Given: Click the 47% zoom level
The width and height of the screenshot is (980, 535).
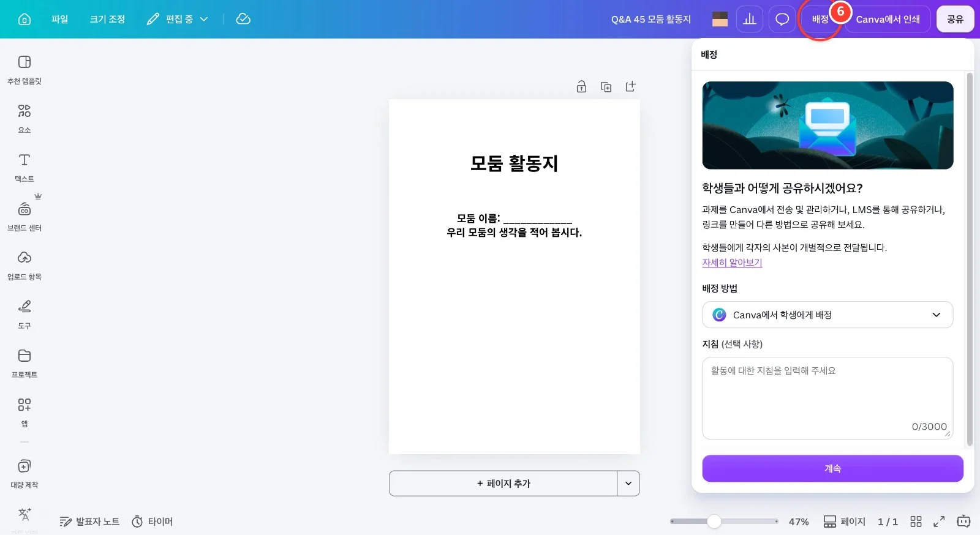Looking at the screenshot, I should (x=799, y=522).
